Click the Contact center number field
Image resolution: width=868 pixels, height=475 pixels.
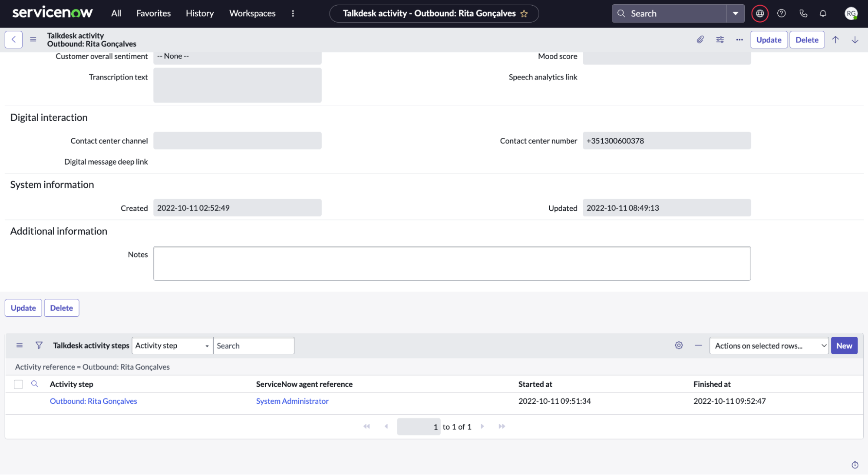pyautogui.click(x=667, y=141)
